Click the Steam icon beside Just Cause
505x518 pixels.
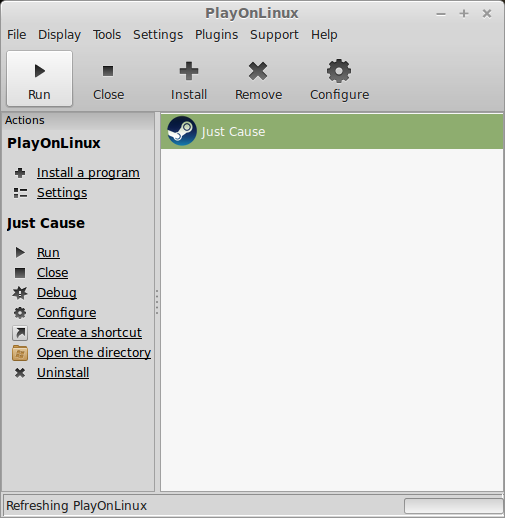(182, 131)
